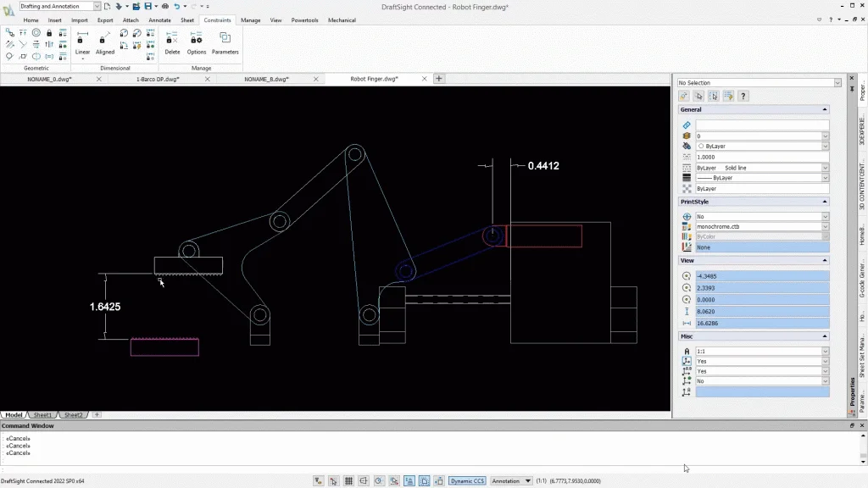This screenshot has height=488, width=868.
Task: Click the line scale 1.0000 field
Action: point(761,157)
